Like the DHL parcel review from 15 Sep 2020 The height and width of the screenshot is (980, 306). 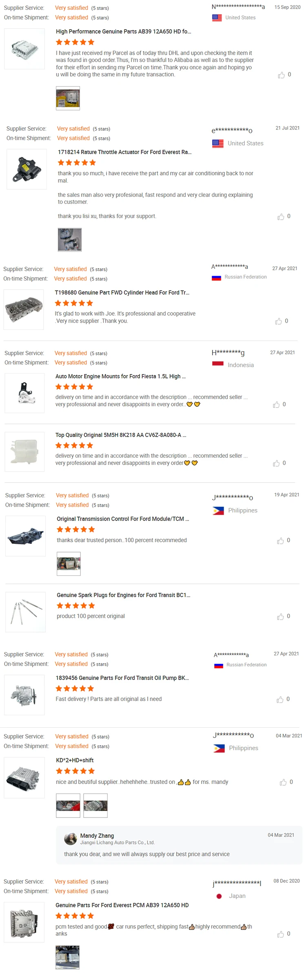coord(281,75)
